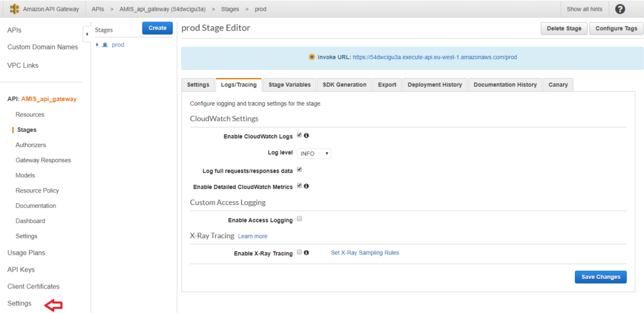Open Set X-Ray Sampling Rules link

point(365,253)
